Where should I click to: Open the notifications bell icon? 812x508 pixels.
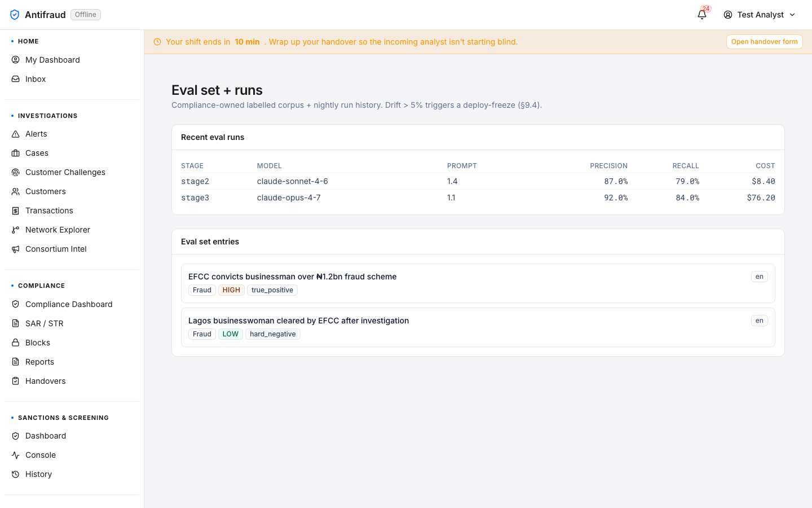[x=702, y=15]
